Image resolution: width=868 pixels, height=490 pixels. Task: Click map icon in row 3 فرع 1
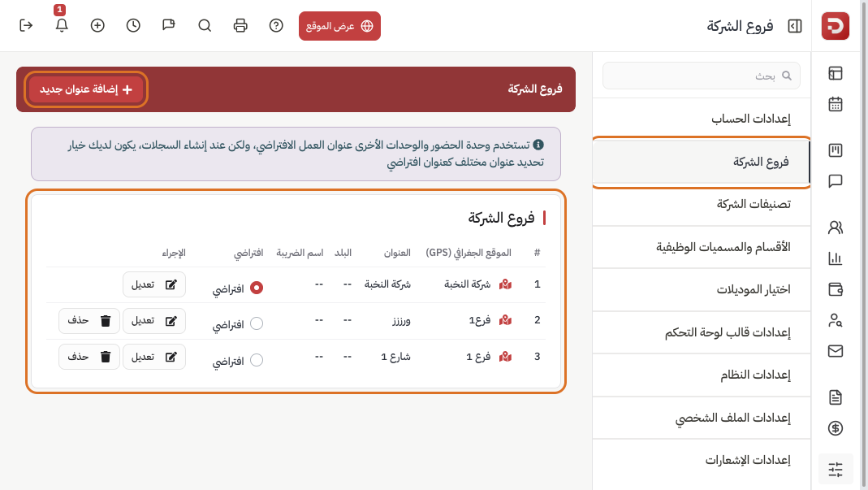505,357
